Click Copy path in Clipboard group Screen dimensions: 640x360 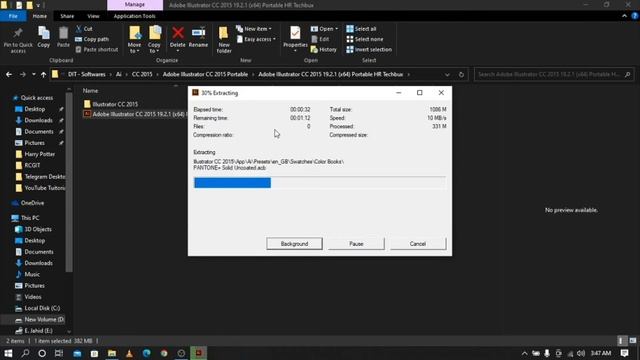coord(92,39)
